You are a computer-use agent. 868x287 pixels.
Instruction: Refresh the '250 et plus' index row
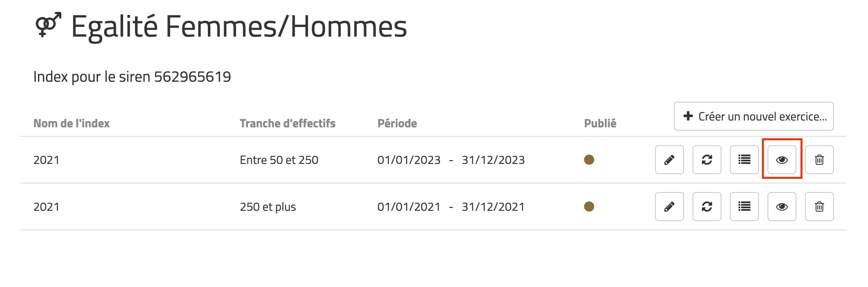[x=707, y=207]
